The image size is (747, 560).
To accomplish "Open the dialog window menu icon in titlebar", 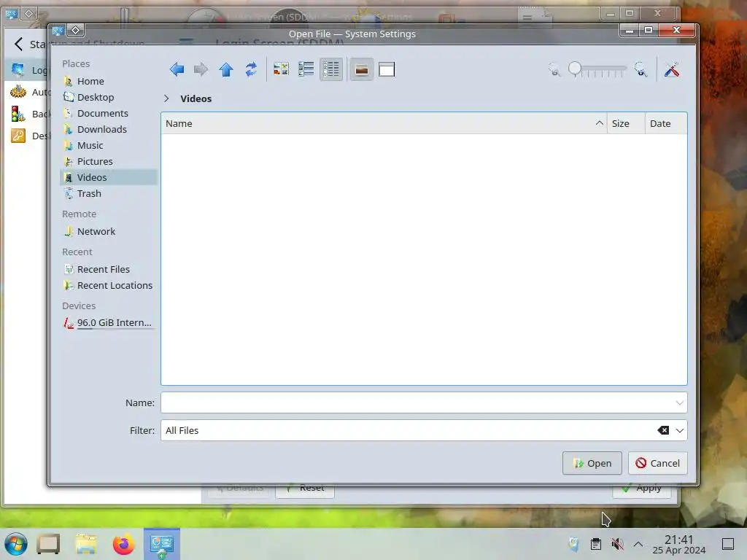I will (x=58, y=31).
